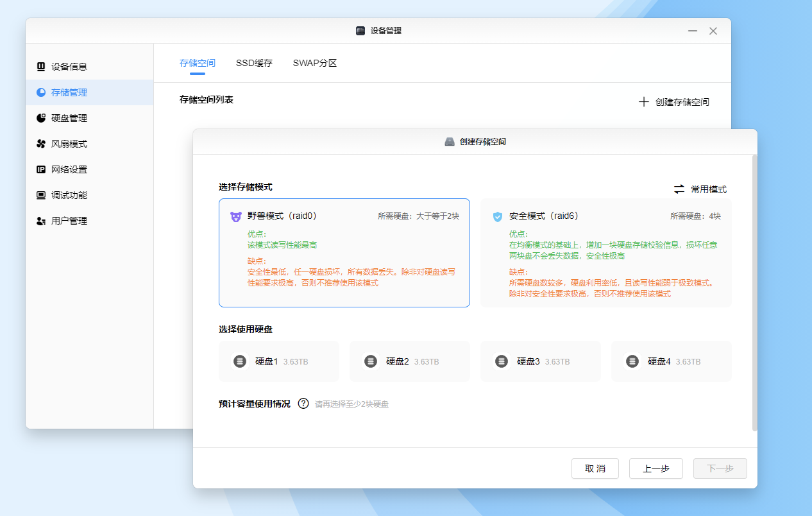Click the 网络设置 IP icon
The image size is (812, 516).
(x=41, y=169)
